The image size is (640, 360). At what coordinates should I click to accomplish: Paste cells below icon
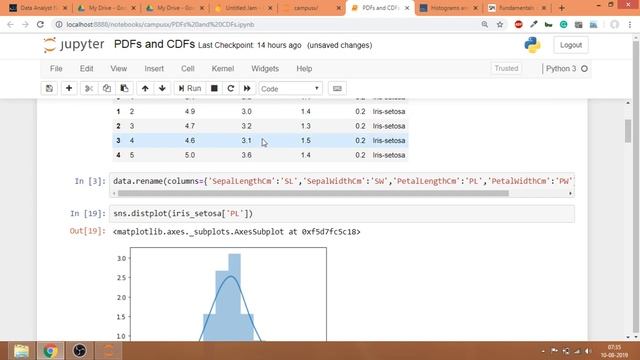124,89
